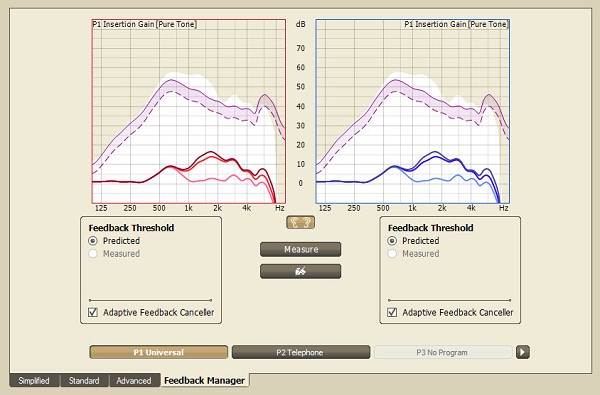This screenshot has width=600, height=395.
Task: Toggle right Adaptive Feedback Canceller checkbox
Action: [x=392, y=312]
